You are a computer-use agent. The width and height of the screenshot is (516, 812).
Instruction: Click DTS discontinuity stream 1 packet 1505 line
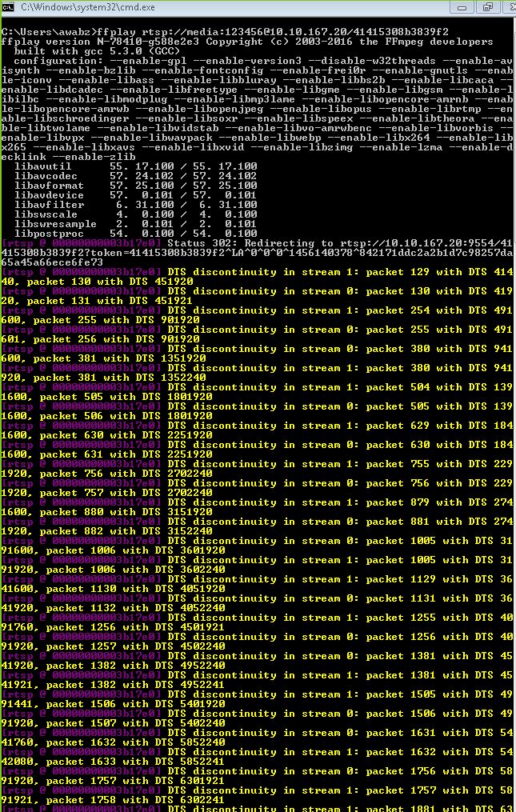(257, 694)
